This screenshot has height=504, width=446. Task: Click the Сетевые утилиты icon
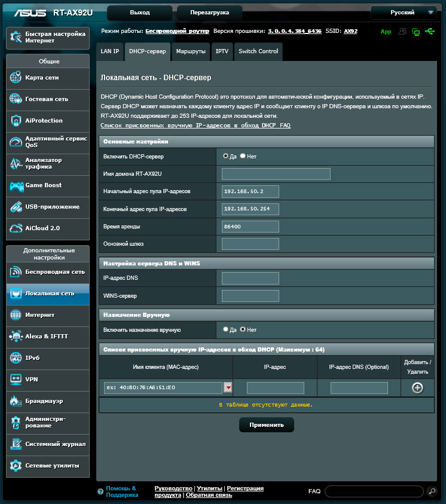16,465
